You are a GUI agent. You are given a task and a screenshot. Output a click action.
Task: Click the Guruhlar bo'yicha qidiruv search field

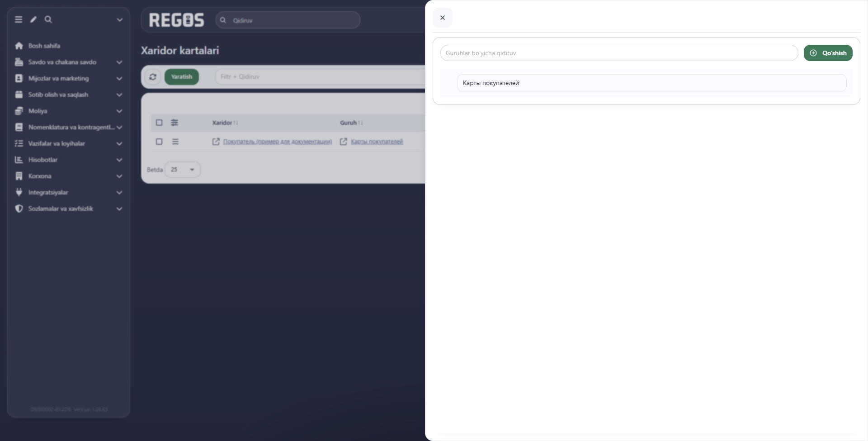(619, 53)
